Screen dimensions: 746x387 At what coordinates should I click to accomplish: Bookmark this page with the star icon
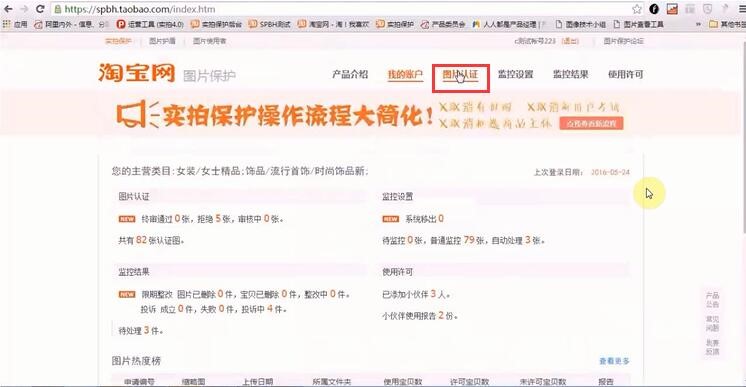tap(637, 9)
